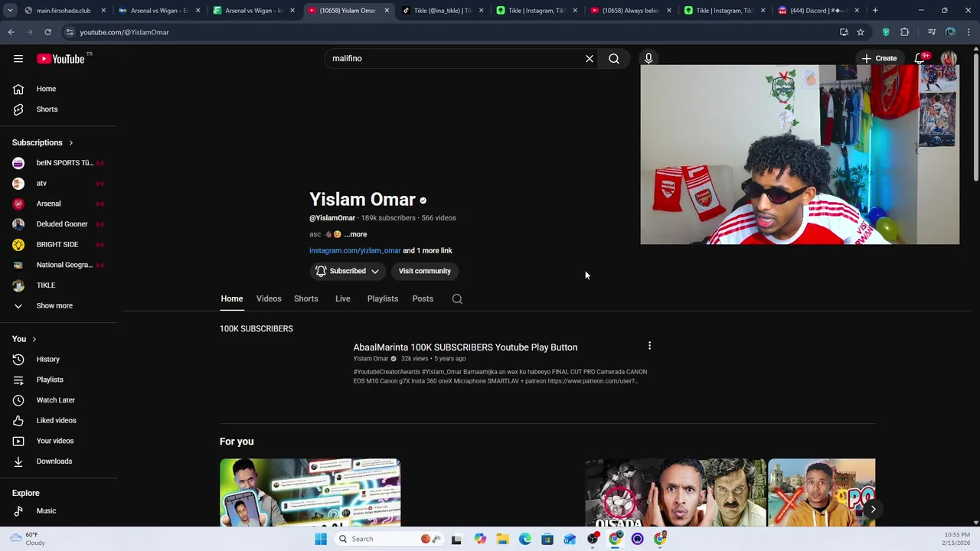The image size is (980, 551).
Task: Expand channel description with ...more
Action: pyautogui.click(x=355, y=234)
